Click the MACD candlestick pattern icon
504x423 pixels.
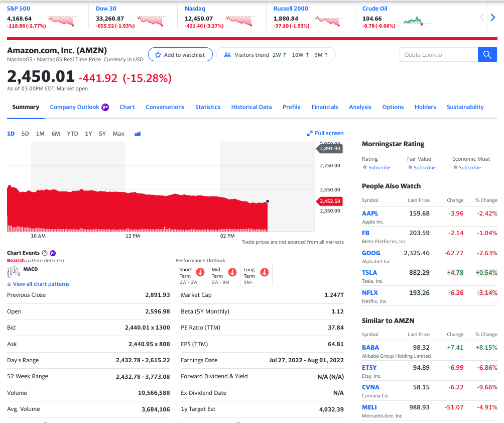(x=14, y=272)
